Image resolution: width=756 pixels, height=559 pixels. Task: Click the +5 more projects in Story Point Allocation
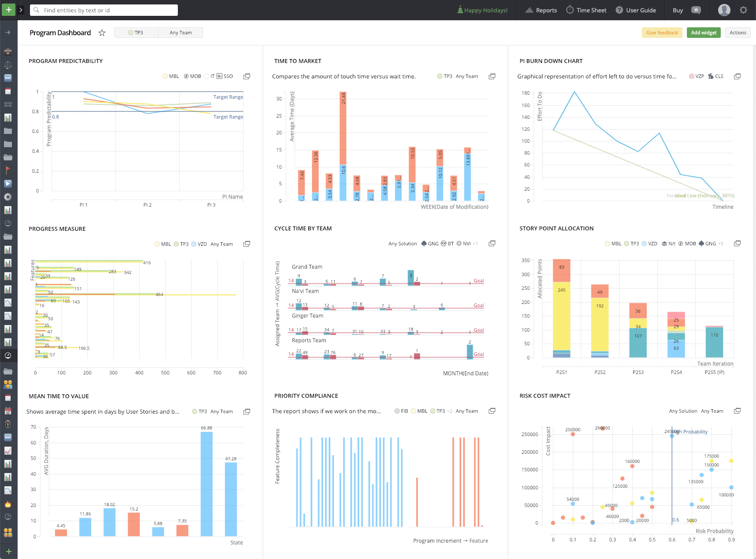tap(720, 244)
